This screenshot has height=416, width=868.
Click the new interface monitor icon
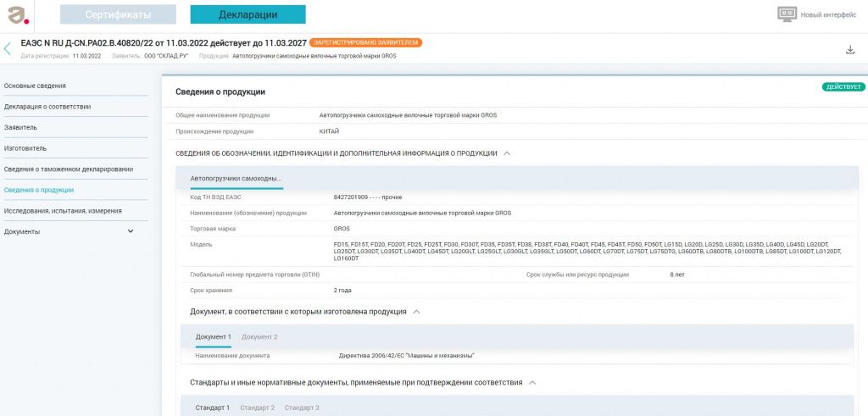pyautogui.click(x=787, y=14)
